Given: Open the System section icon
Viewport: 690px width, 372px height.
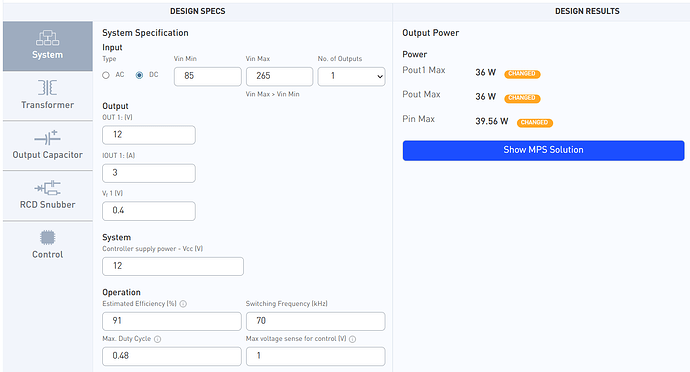Looking at the screenshot, I should (48, 38).
